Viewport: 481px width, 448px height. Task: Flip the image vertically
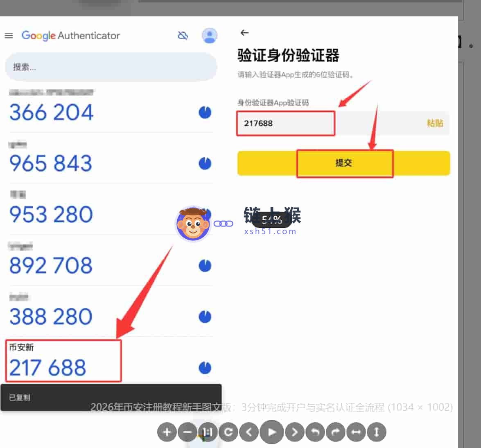coord(376,432)
